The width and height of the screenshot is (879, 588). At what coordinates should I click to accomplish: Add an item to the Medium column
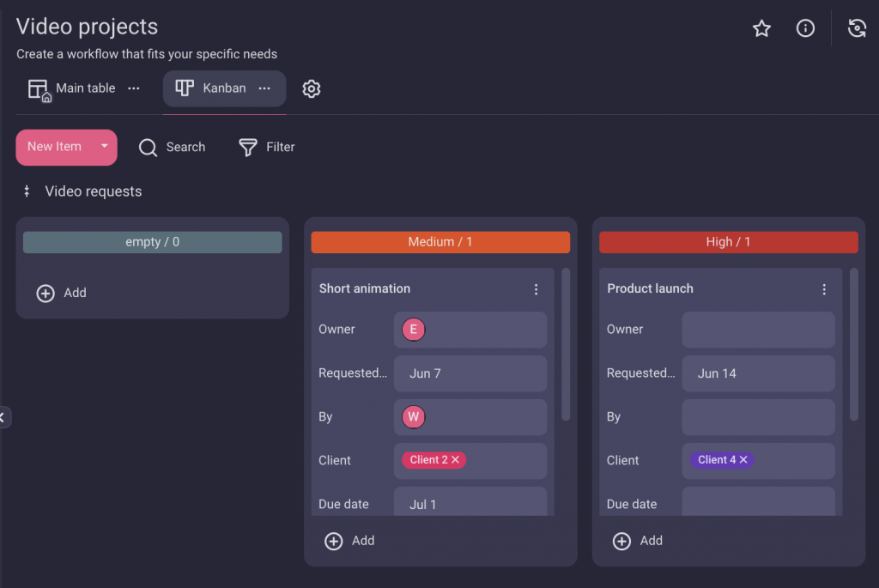pyautogui.click(x=350, y=541)
